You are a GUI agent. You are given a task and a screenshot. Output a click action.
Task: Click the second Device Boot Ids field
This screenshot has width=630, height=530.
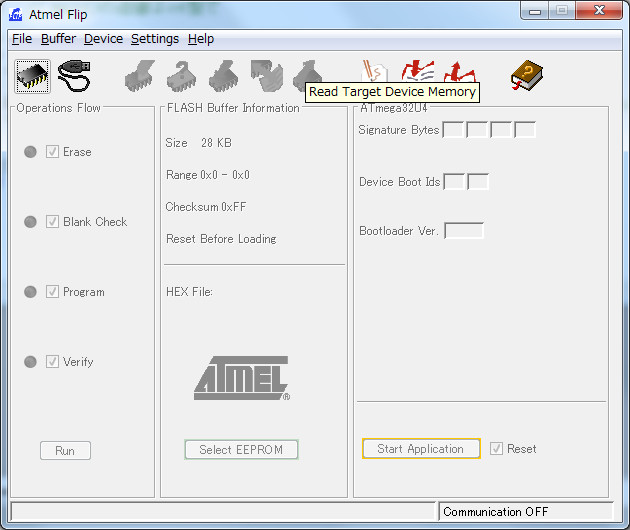coord(478,182)
